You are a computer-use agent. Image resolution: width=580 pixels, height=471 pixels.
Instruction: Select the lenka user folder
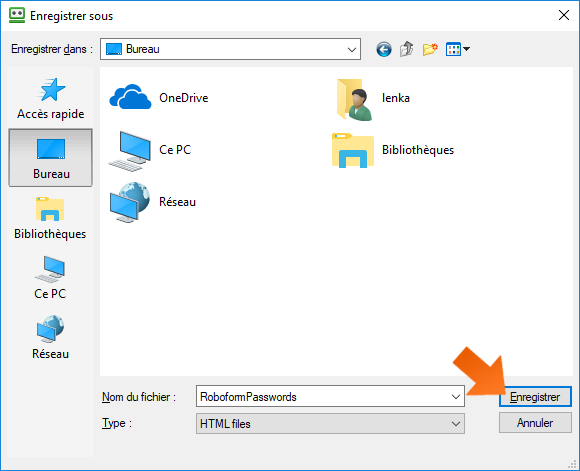click(374, 98)
